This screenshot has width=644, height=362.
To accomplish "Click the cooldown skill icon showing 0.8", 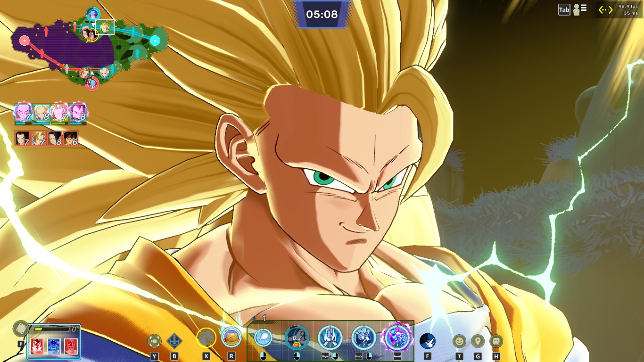I will pos(297,337).
